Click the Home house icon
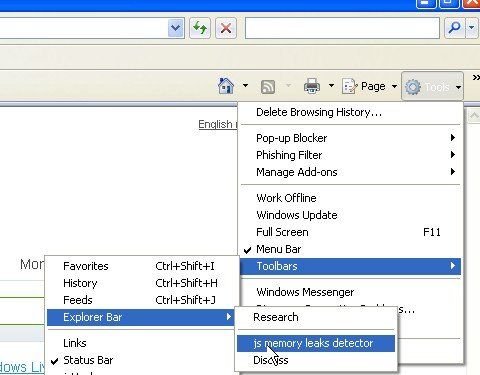 coord(226,86)
